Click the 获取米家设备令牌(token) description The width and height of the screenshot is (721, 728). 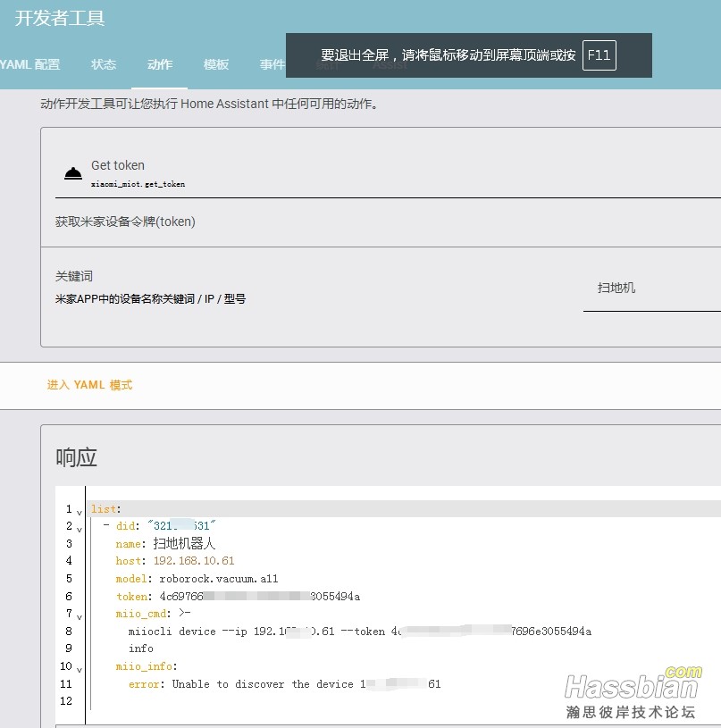point(125,222)
